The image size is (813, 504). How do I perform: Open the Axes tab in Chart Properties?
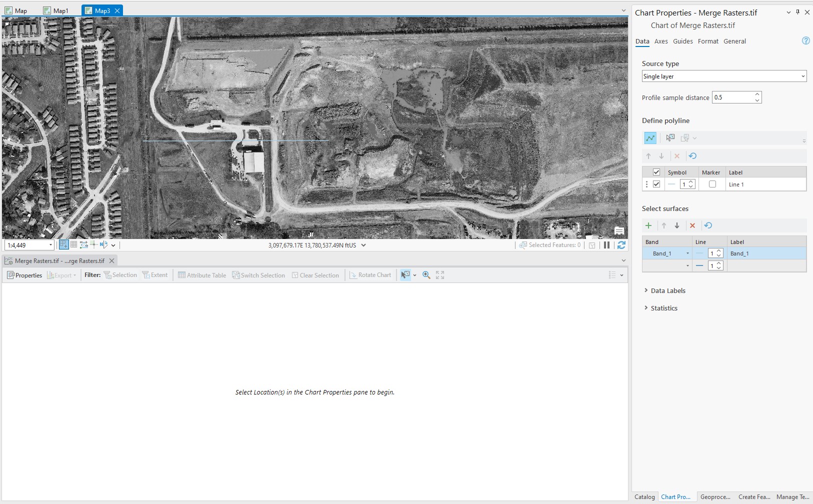[x=661, y=41]
